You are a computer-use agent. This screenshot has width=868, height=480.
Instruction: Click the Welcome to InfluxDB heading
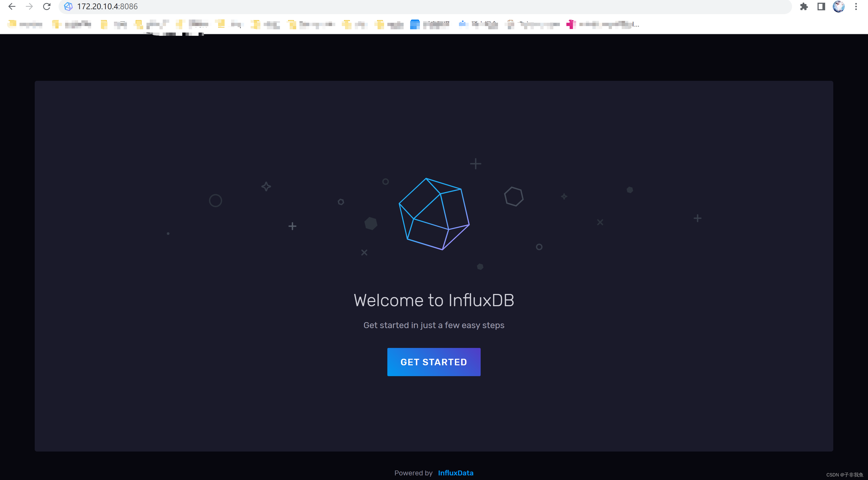point(434,300)
